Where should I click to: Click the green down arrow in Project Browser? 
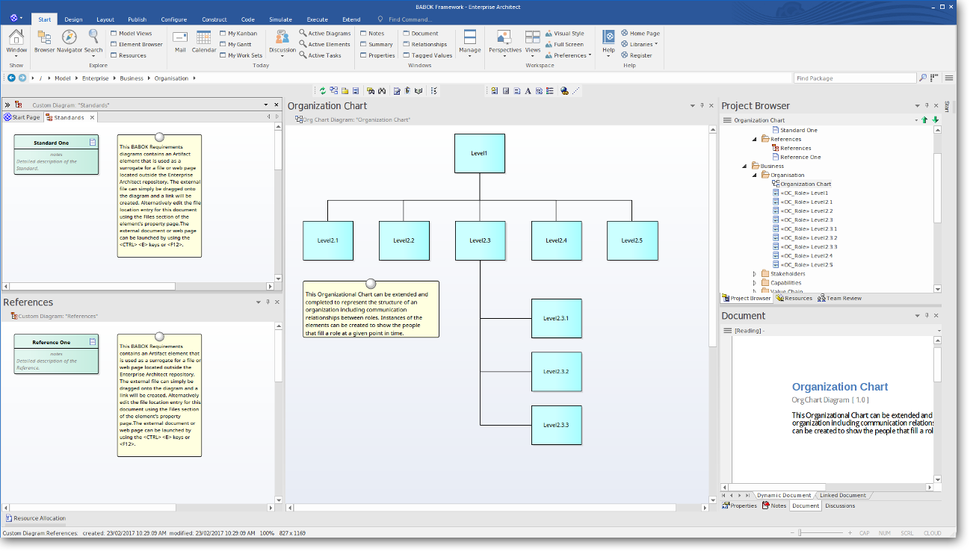click(935, 120)
